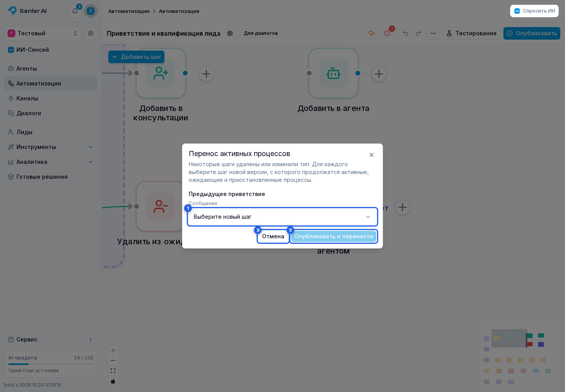The image size is (565, 392).
Task: Open workspace settings gear beside Тестовый
Action: coord(91,33)
